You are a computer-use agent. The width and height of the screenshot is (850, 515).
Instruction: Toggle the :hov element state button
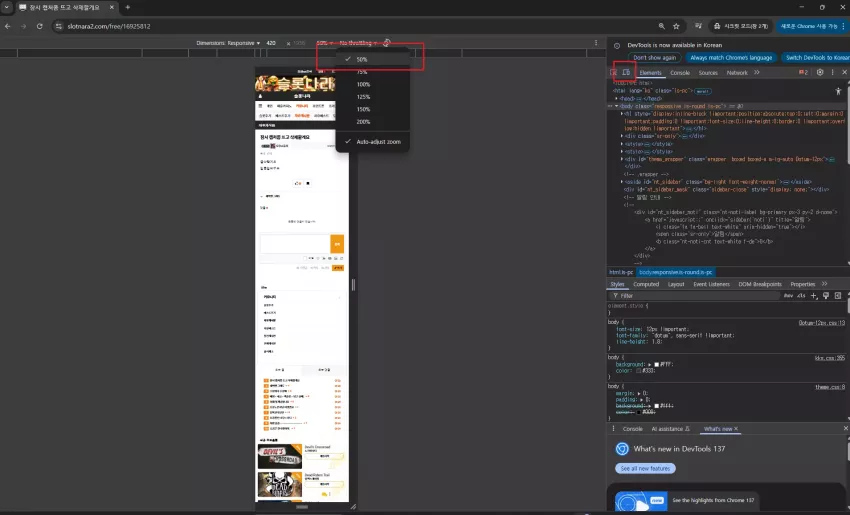(x=788, y=295)
